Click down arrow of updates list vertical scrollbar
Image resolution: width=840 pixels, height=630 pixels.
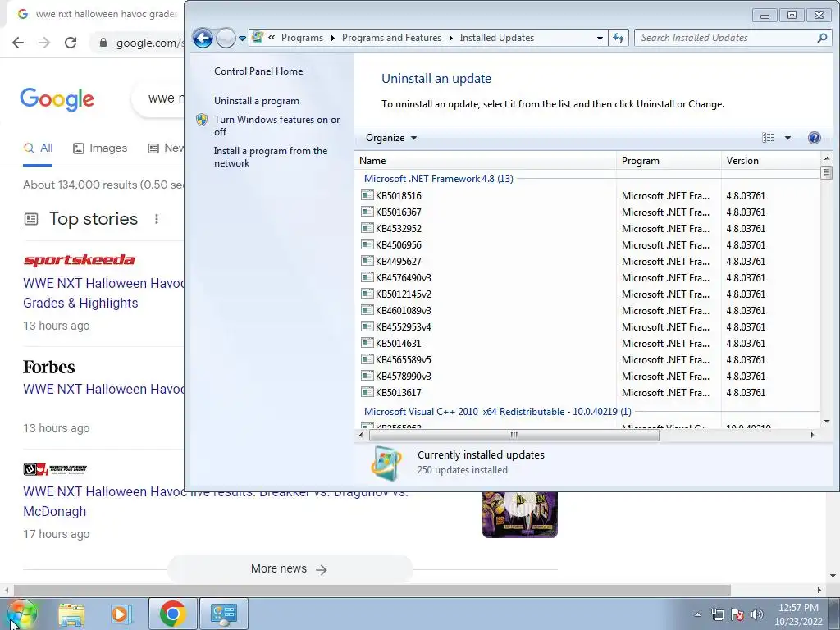point(826,422)
